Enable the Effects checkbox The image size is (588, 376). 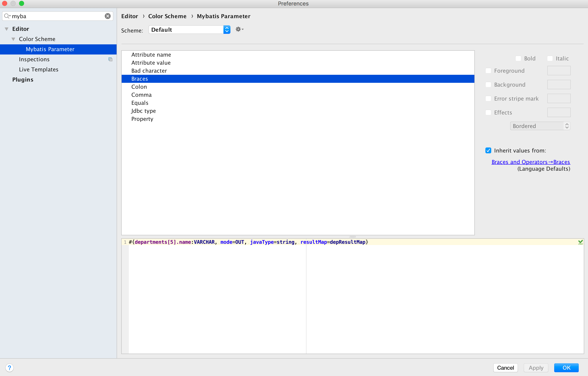(488, 112)
